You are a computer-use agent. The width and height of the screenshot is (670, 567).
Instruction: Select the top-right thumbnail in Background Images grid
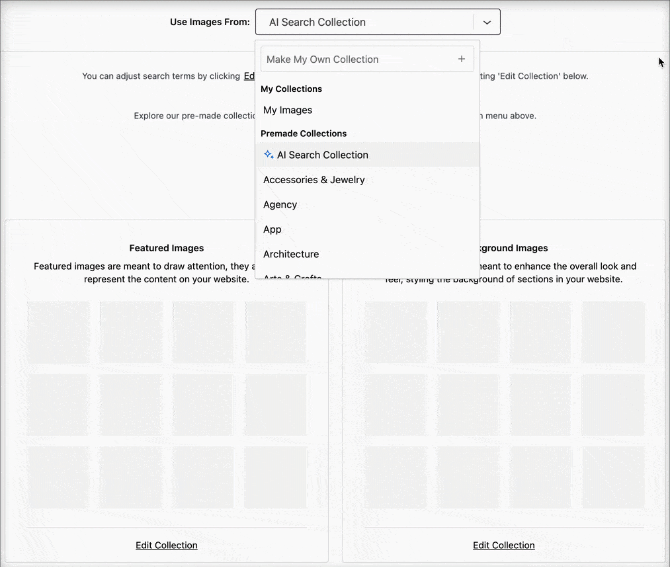point(614,332)
